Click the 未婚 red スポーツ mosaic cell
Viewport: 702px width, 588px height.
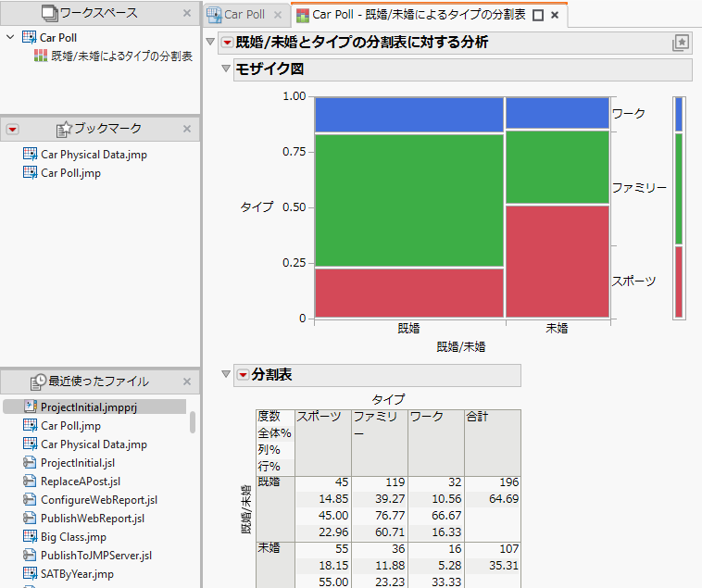pos(558,261)
